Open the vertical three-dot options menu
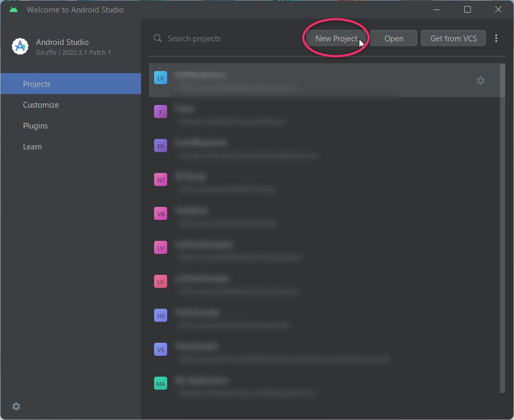Viewport: 514px width, 420px height. (496, 38)
